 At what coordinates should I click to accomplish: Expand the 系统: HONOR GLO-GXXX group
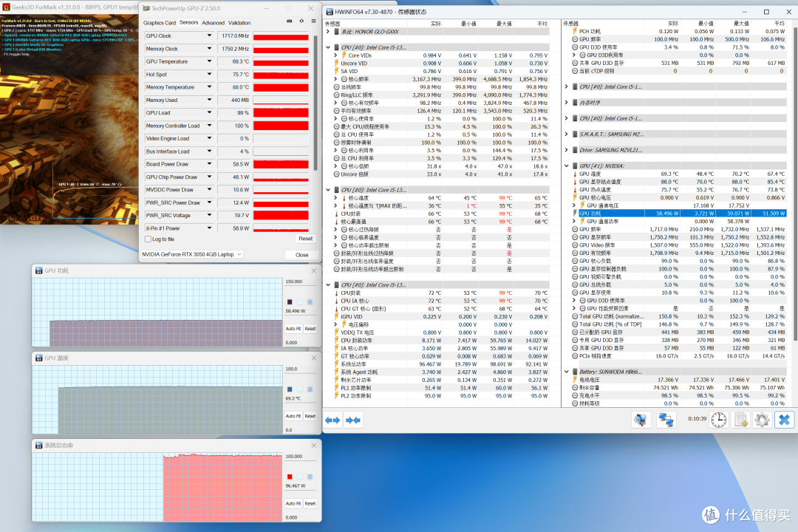click(x=328, y=32)
